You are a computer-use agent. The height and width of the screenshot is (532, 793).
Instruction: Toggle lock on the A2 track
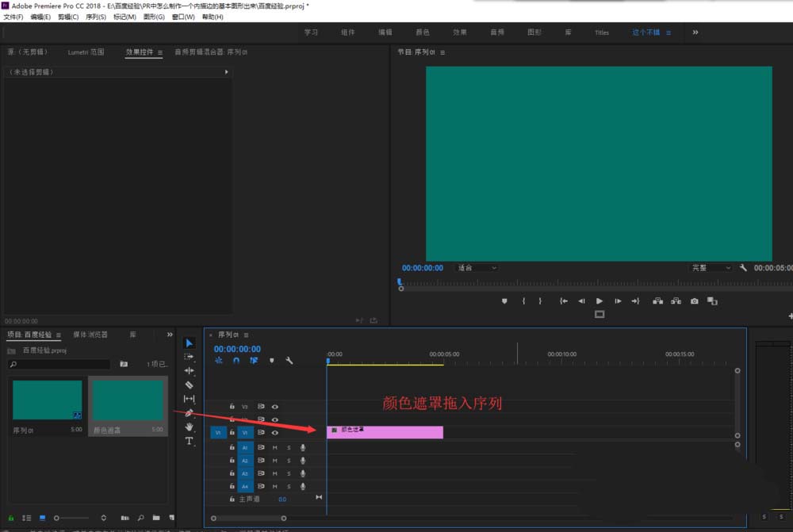point(232,461)
